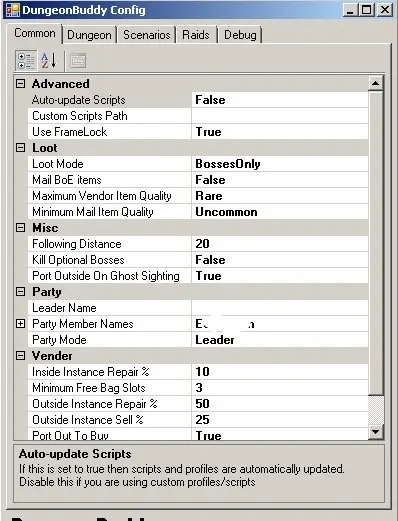Viewport: 398px width, 521px height.
Task: Expand the Party Member Names entry
Action: [20, 324]
